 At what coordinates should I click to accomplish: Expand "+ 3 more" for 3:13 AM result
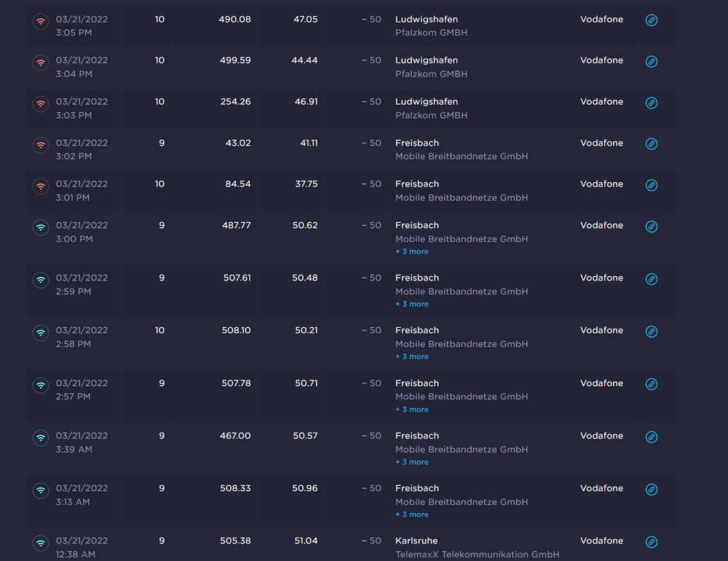(412, 514)
